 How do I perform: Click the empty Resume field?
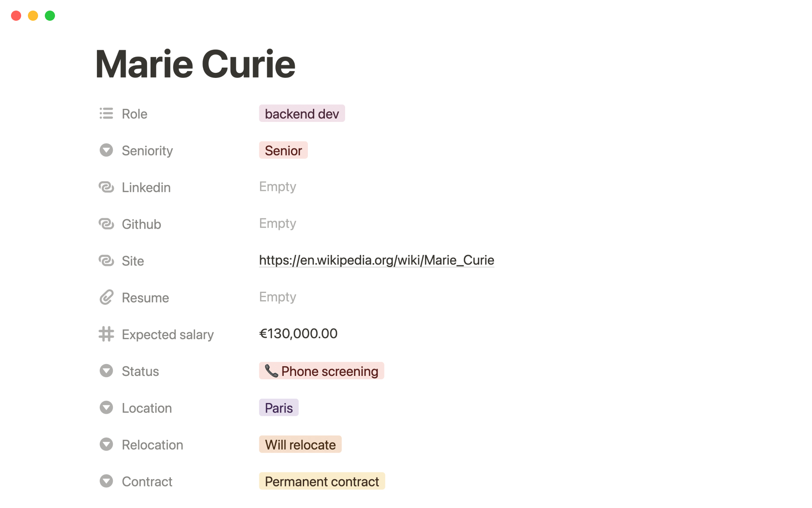[x=277, y=297]
